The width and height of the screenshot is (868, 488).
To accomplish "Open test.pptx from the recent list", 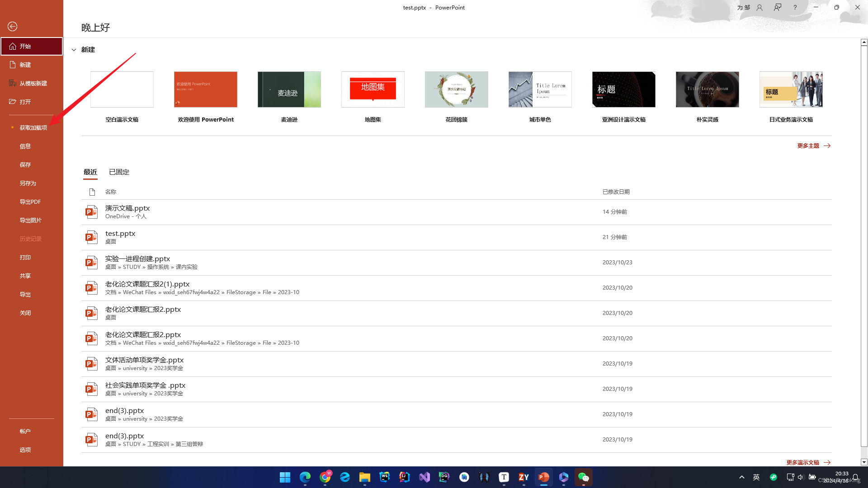I will pyautogui.click(x=120, y=234).
